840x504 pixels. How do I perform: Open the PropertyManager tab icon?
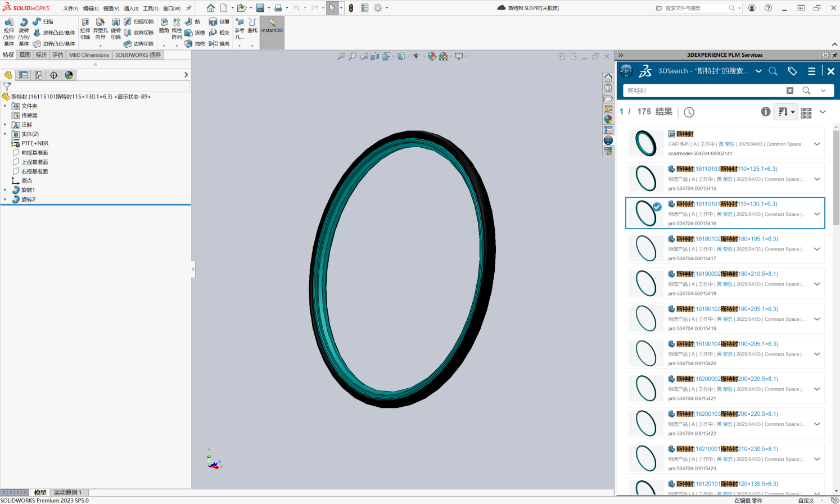(23, 75)
